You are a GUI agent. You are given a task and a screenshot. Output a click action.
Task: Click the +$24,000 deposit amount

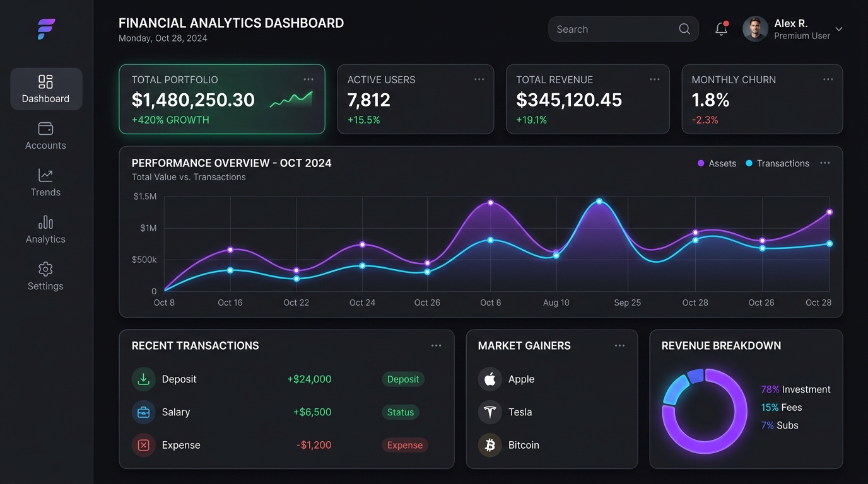click(309, 379)
